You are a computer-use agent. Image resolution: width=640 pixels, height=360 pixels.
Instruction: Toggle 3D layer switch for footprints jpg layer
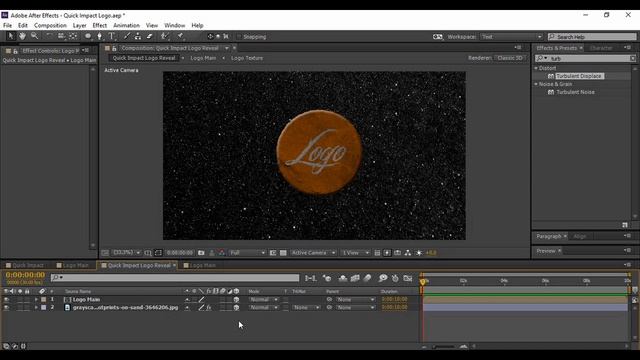(x=236, y=307)
